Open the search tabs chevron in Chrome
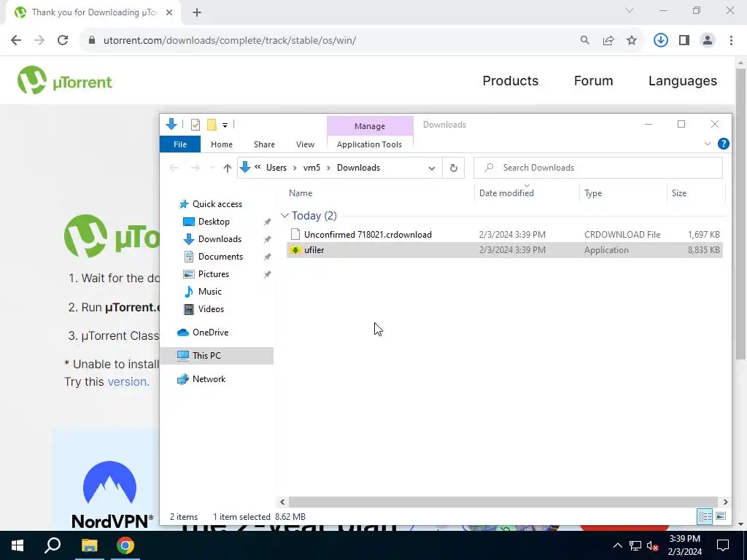Screen dimensions: 747x560 (630, 10)
